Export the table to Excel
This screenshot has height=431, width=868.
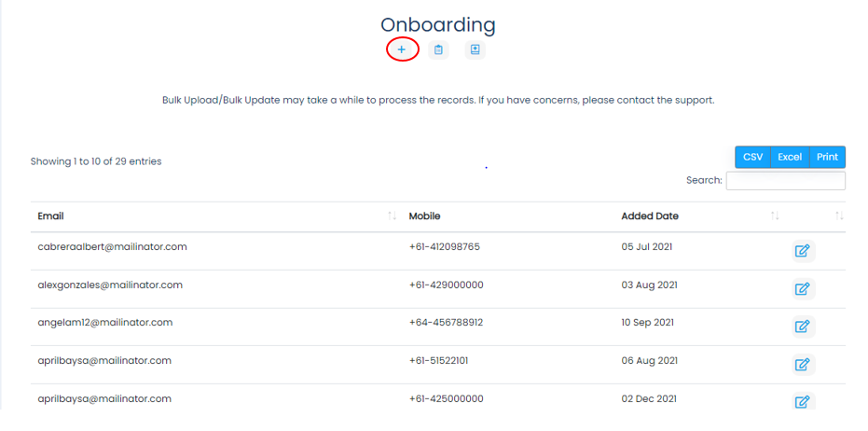click(790, 157)
